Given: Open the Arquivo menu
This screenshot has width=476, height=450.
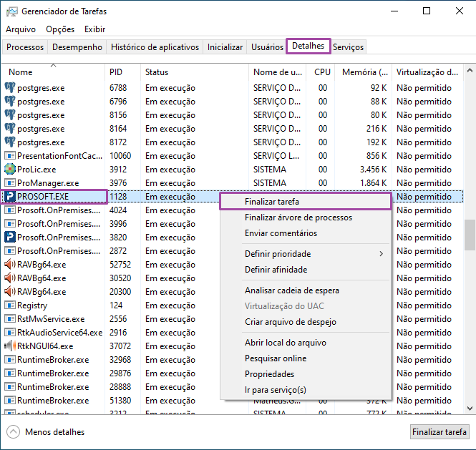Looking at the screenshot, I should [x=21, y=29].
